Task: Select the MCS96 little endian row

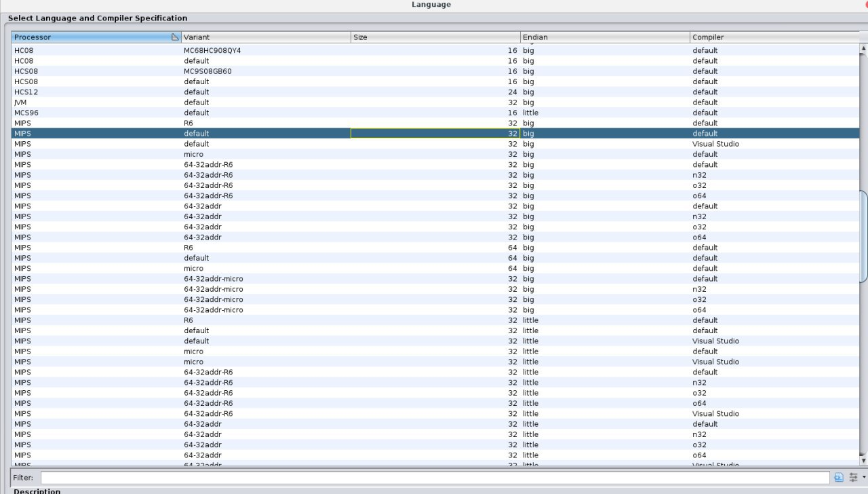Action: pos(271,113)
